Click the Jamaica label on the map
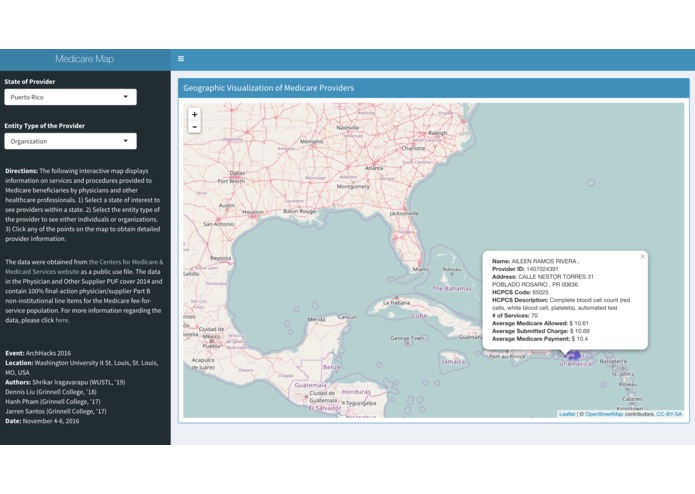 pyautogui.click(x=453, y=362)
